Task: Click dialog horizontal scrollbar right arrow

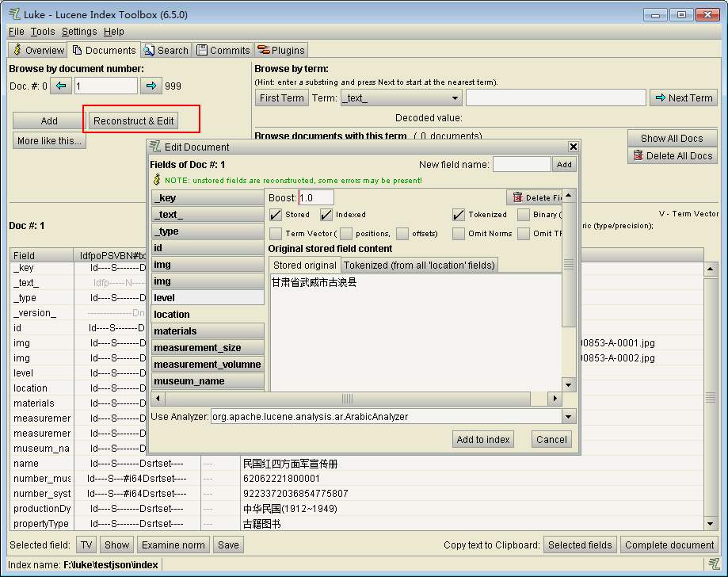Action: pos(555,399)
